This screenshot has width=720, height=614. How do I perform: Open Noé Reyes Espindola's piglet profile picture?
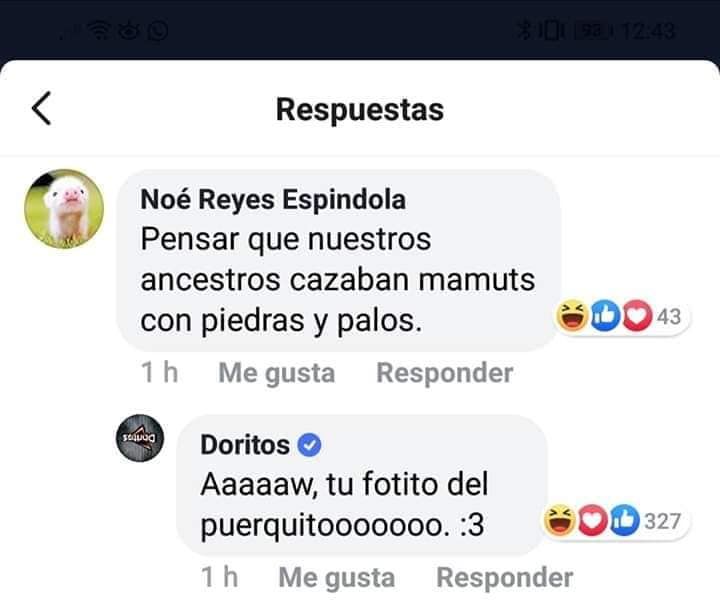[64, 209]
